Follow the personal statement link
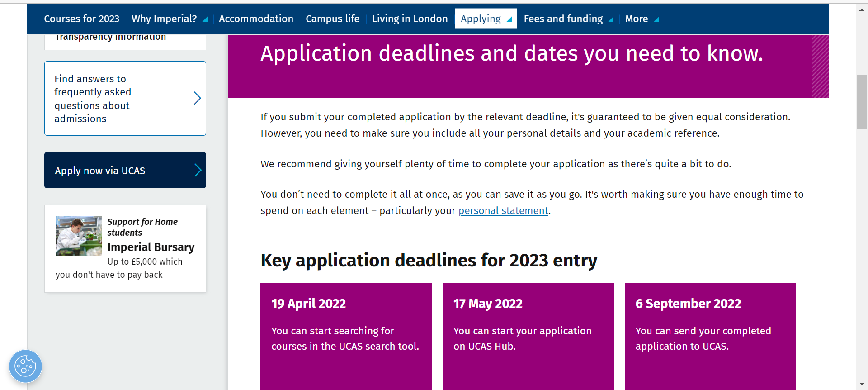This screenshot has width=868, height=390. point(503,211)
